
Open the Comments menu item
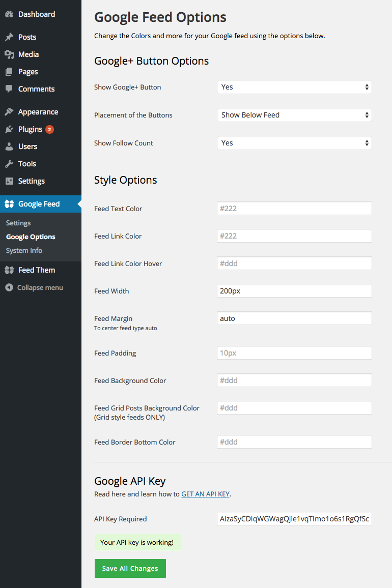pyautogui.click(x=41, y=89)
